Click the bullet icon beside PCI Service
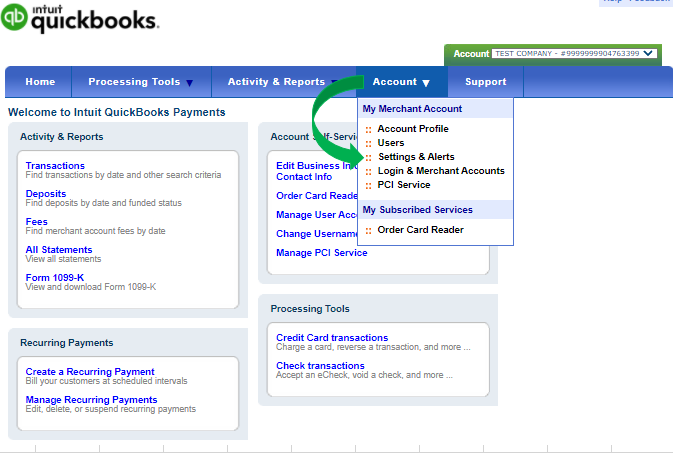The height and width of the screenshot is (453, 673). click(x=368, y=185)
